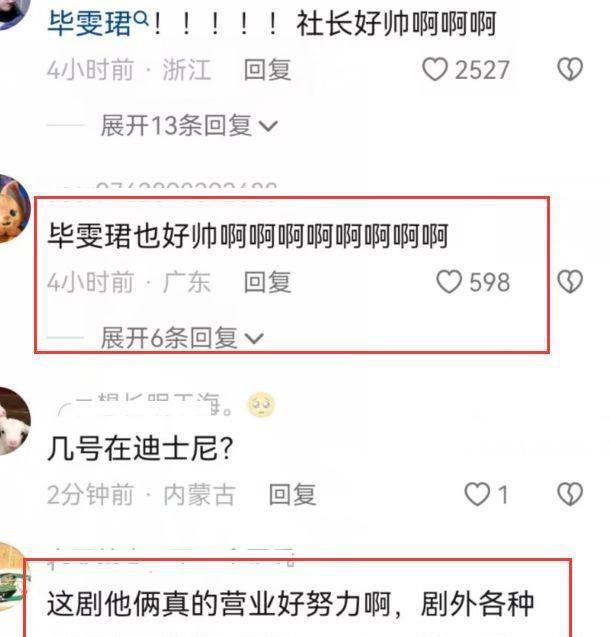Like the comment with 598 likes

(449, 282)
